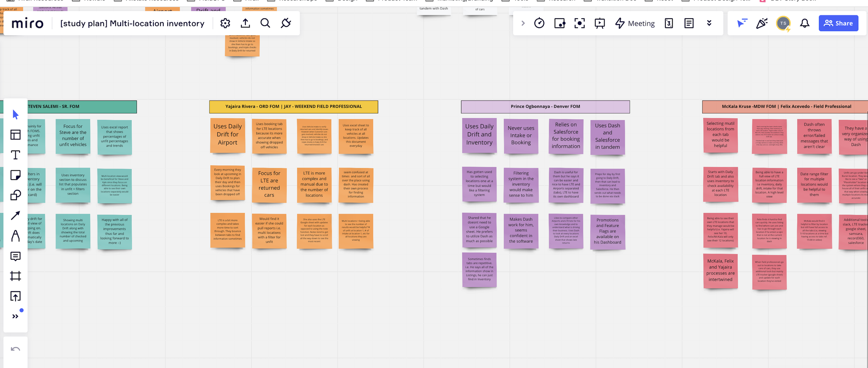Select 'Never uses Intake or Booking' sticky

(x=521, y=136)
